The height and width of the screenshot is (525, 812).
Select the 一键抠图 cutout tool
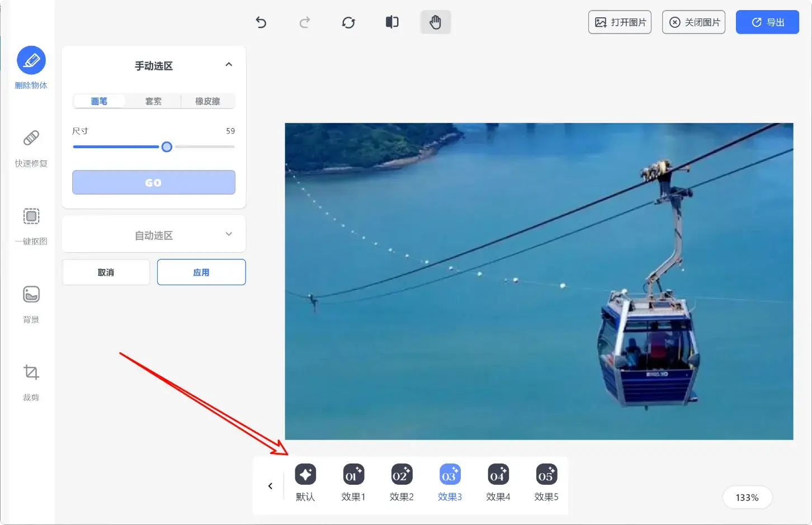31,216
